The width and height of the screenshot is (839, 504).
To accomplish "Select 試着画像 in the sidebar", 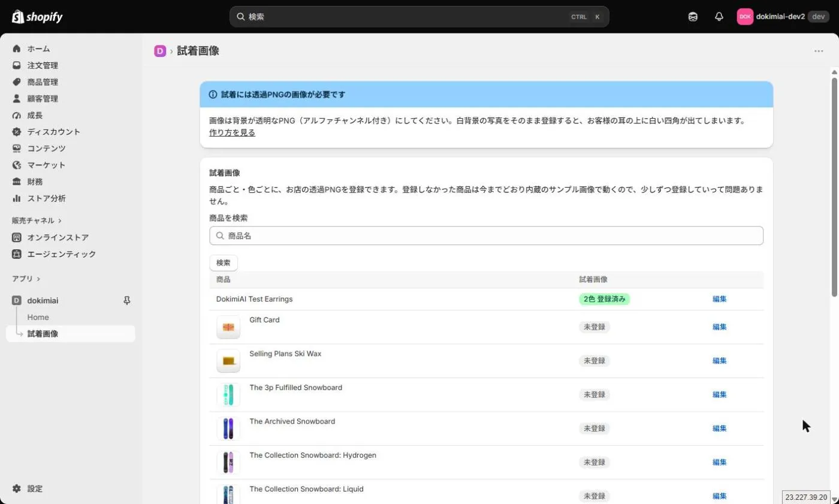I will [71, 334].
